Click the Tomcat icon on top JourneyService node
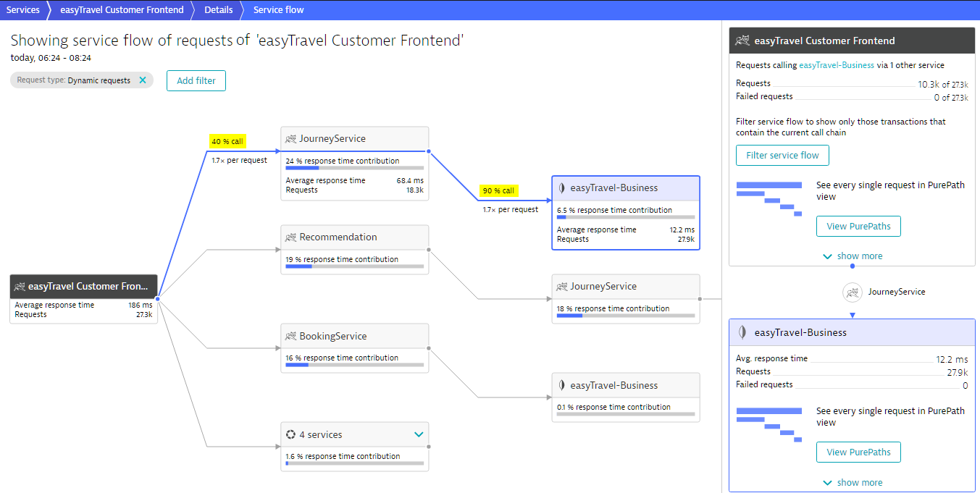The height and width of the screenshot is (493, 980). 290,139
